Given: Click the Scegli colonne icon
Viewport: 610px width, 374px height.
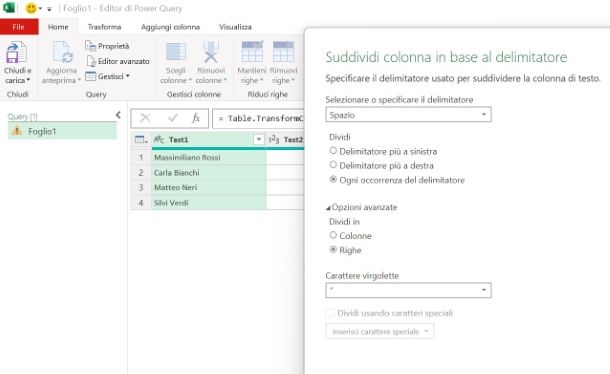Looking at the screenshot, I should (176, 52).
